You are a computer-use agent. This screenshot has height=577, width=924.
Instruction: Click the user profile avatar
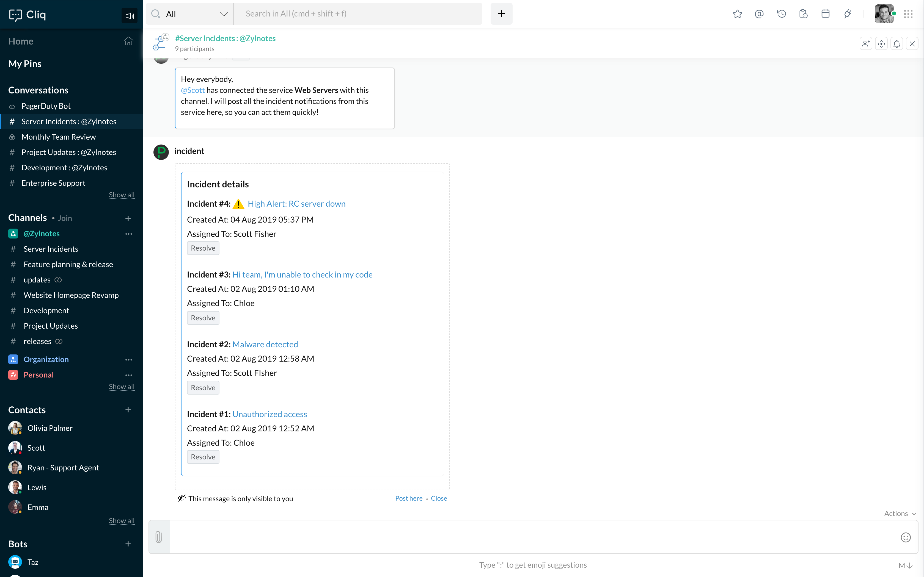click(884, 14)
